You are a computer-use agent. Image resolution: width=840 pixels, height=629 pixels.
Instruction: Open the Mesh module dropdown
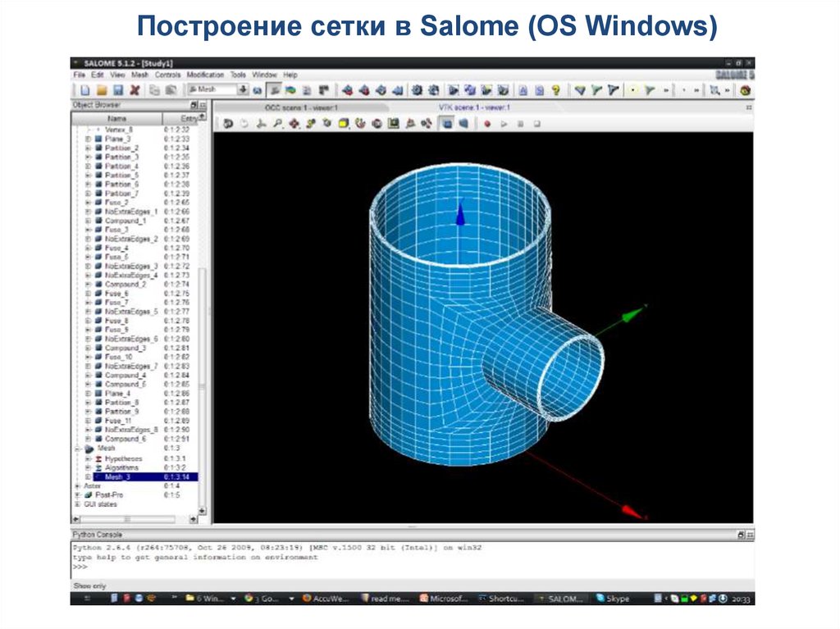(x=243, y=89)
